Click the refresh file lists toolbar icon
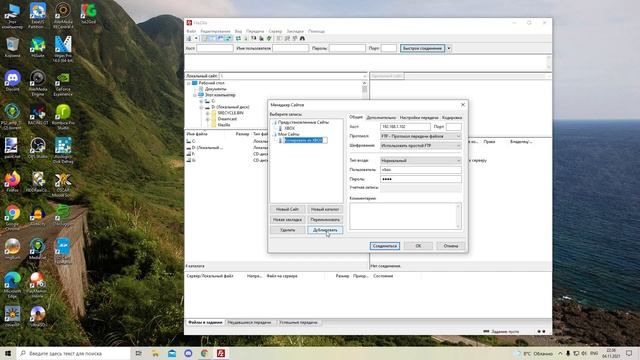 pos(238,38)
